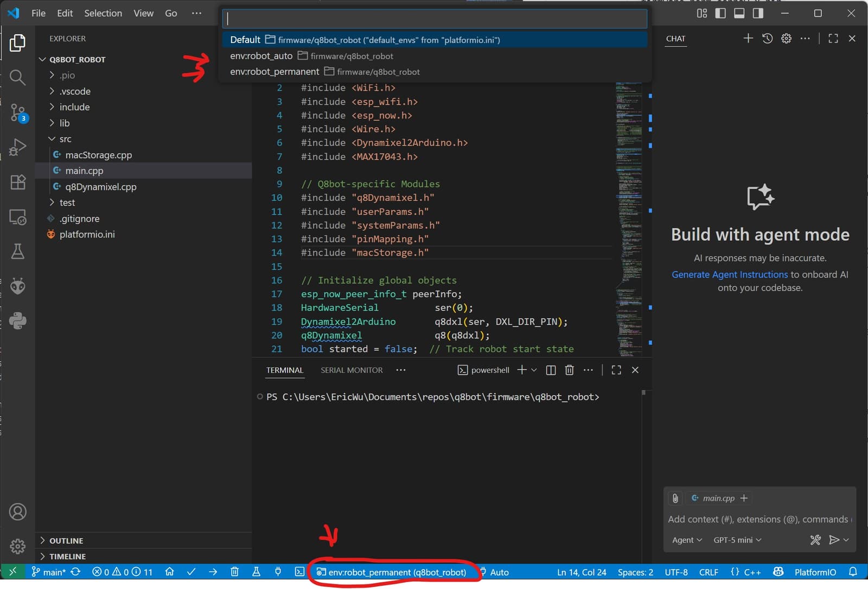Open the GPT-5 mini model dropdown
This screenshot has width=868, height=589.
click(x=738, y=540)
